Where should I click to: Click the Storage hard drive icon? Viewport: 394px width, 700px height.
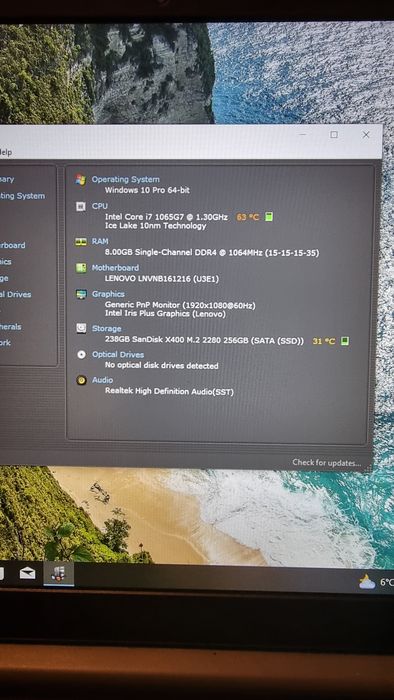pos(81,329)
